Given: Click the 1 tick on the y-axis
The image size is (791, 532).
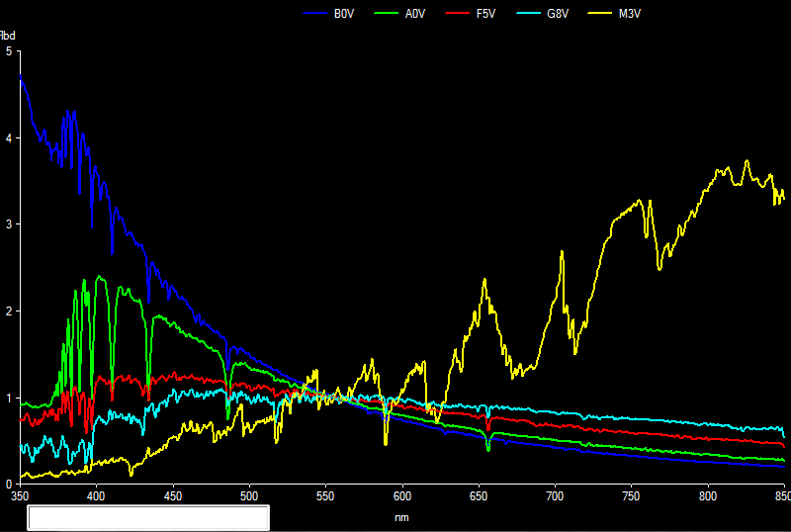Looking at the screenshot, I should pos(8,399).
